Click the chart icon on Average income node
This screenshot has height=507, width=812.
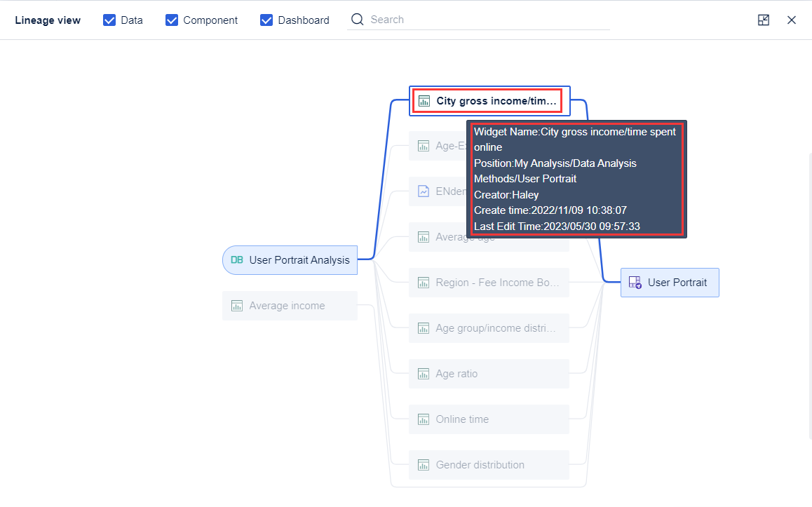click(x=236, y=305)
